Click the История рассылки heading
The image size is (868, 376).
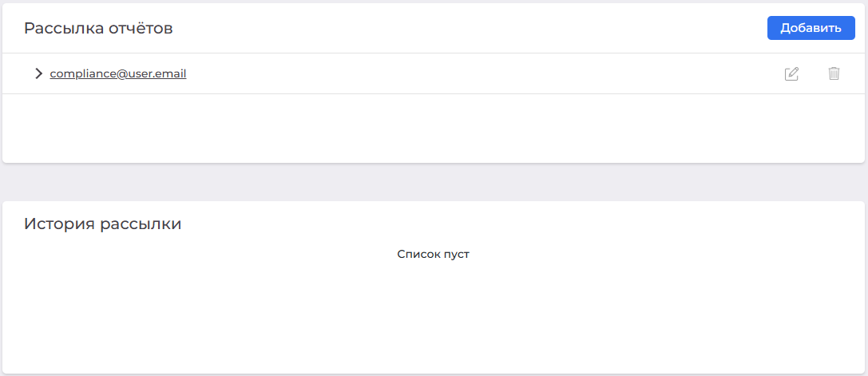(x=102, y=224)
